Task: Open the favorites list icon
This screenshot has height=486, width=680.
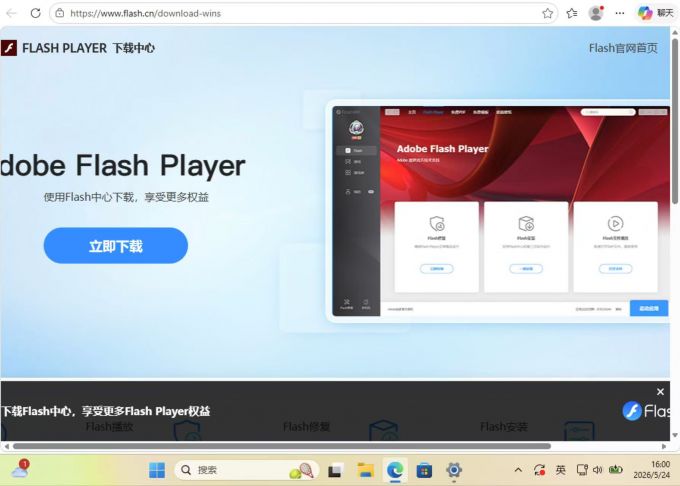Action: [x=572, y=13]
